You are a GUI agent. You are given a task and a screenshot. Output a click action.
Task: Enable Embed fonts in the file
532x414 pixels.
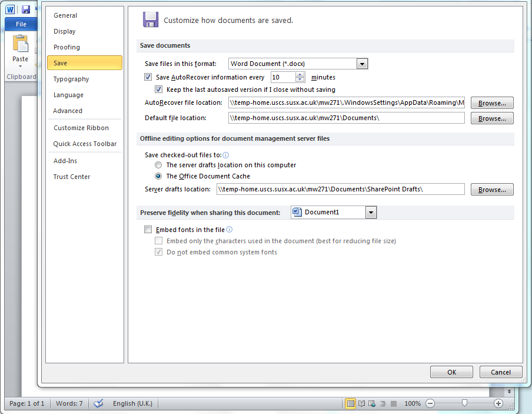click(x=148, y=230)
